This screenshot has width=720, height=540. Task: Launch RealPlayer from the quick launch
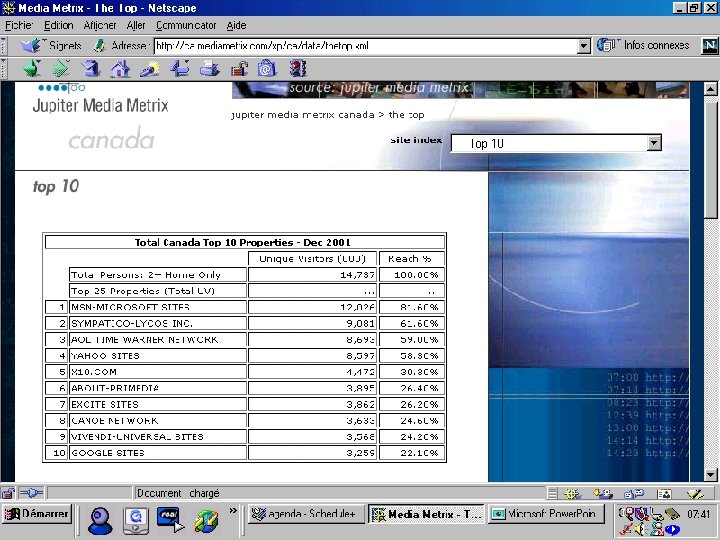[x=169, y=519]
